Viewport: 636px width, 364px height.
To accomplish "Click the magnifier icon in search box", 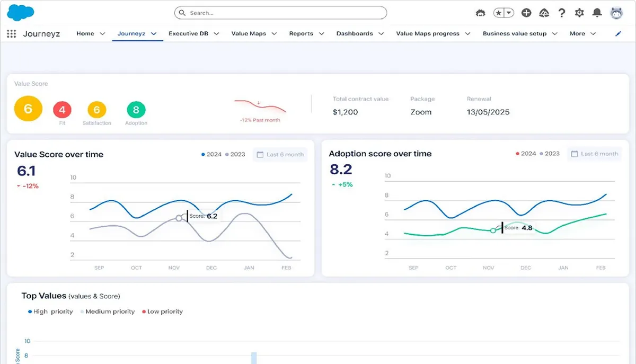I will [183, 13].
